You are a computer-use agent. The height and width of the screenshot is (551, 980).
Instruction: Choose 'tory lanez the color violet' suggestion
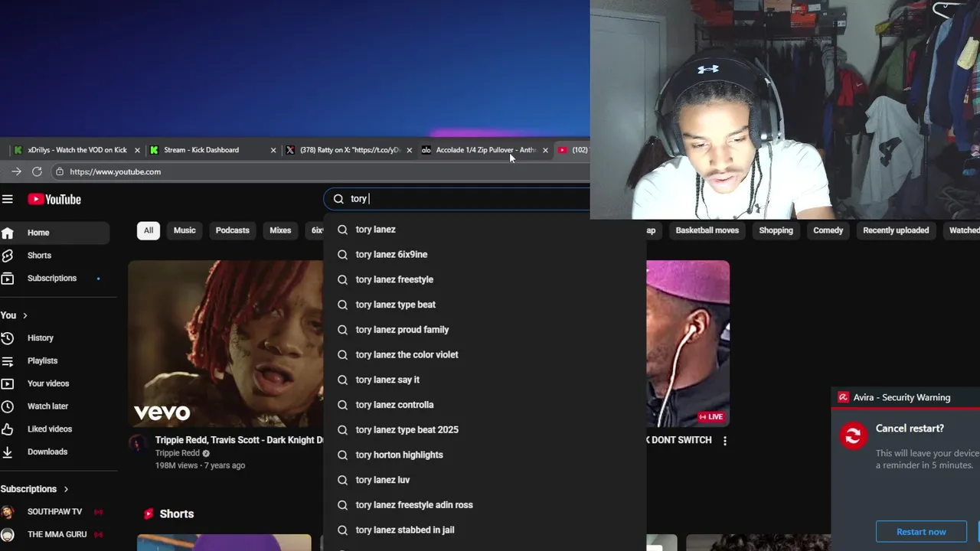click(485, 354)
